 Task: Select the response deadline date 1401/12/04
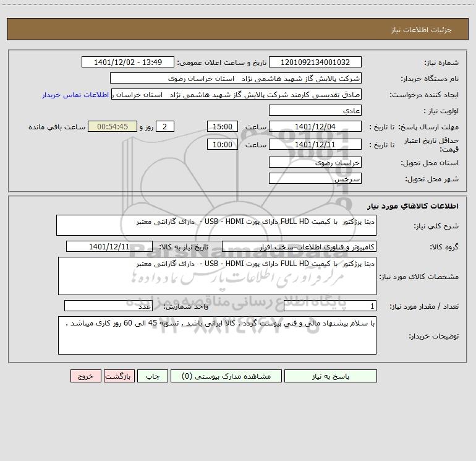pos(315,126)
